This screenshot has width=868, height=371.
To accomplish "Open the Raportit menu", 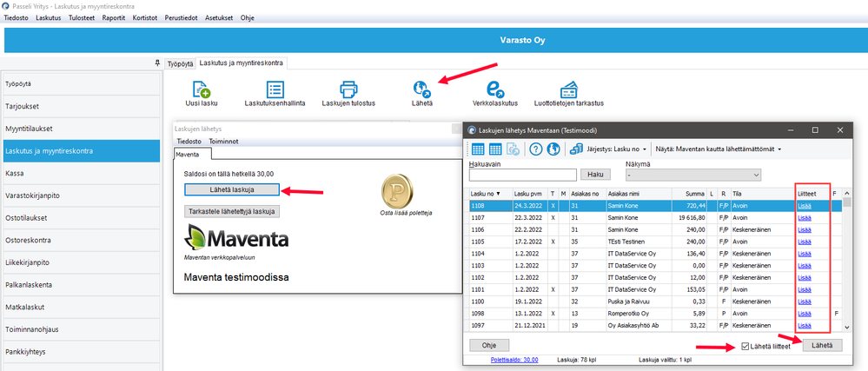I will click(x=114, y=17).
